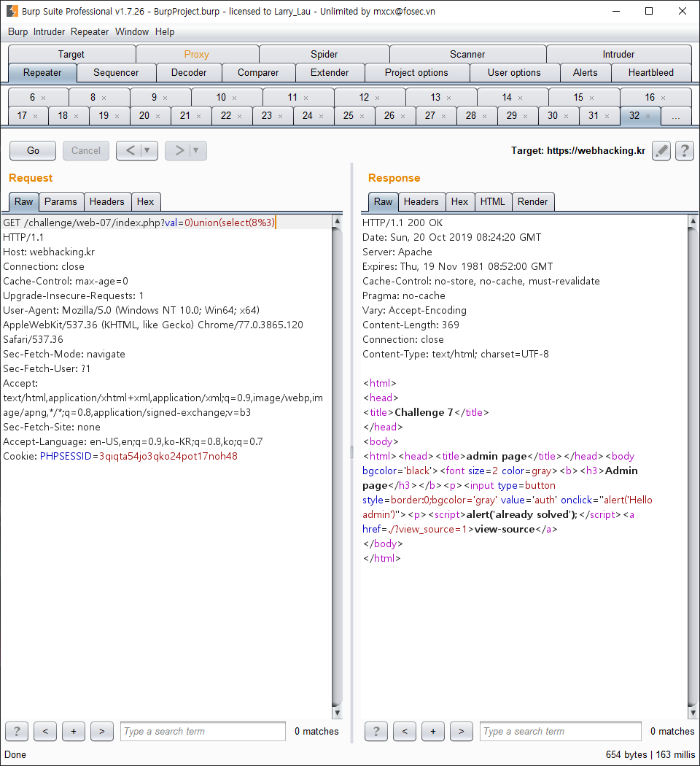Screen dimensions: 700x766
Task: Close repeater tab 32
Action: 647,116
